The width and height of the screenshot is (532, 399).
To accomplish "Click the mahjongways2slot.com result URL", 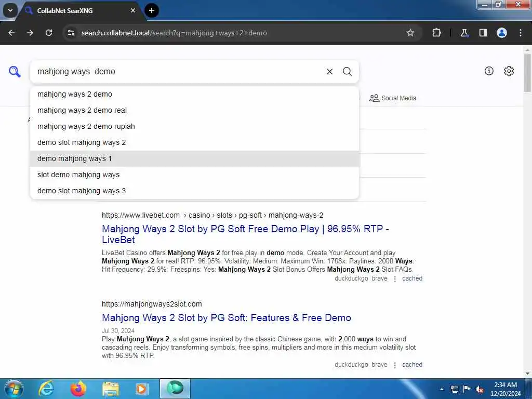I will 152,304.
